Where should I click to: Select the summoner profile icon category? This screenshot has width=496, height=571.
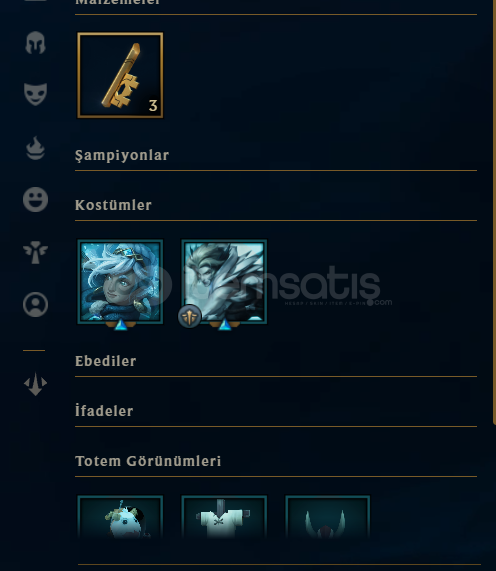coord(35,304)
